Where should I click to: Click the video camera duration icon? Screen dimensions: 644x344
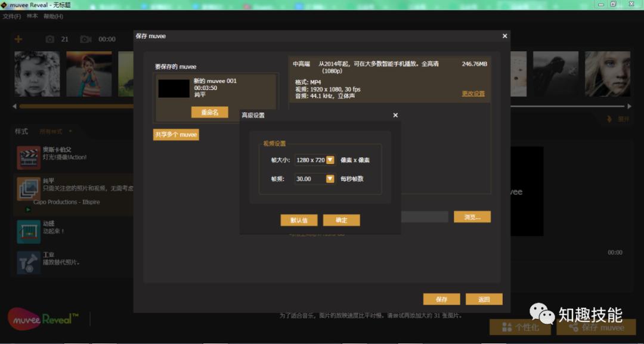click(x=85, y=38)
